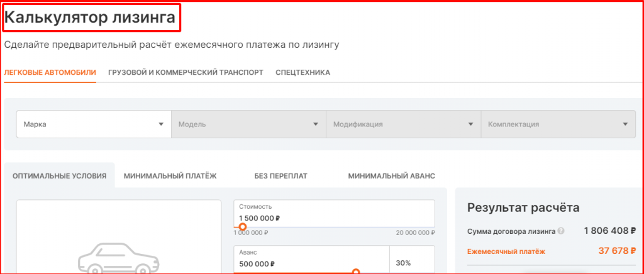Expand the Модель dropdown list
644x274 pixels.
click(x=248, y=124)
